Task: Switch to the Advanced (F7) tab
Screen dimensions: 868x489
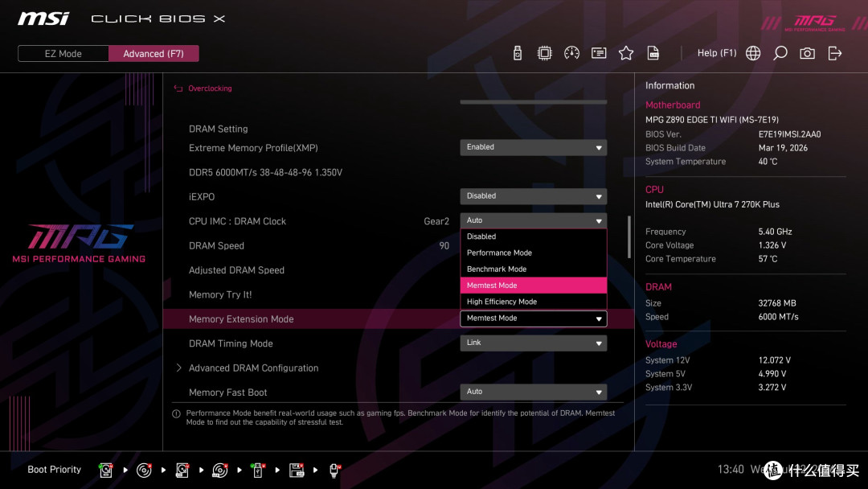Action: (154, 54)
